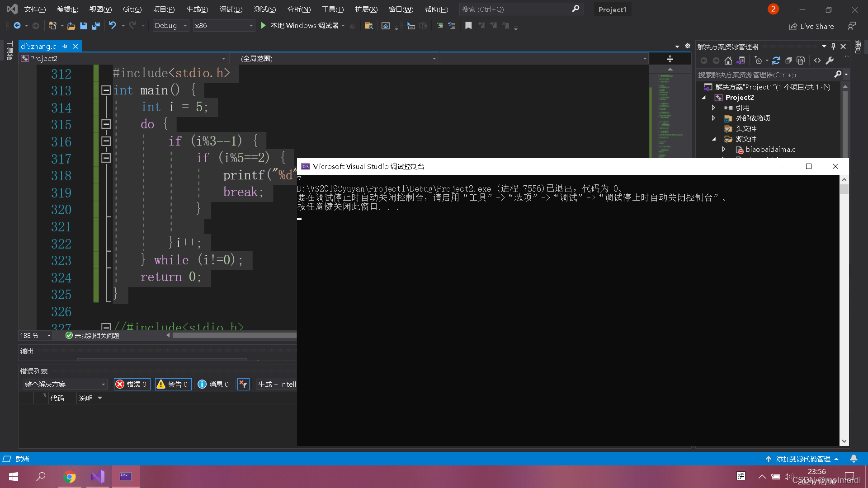Click the split editor handle above the scrollbar
This screenshot has width=868, height=488.
click(x=670, y=59)
